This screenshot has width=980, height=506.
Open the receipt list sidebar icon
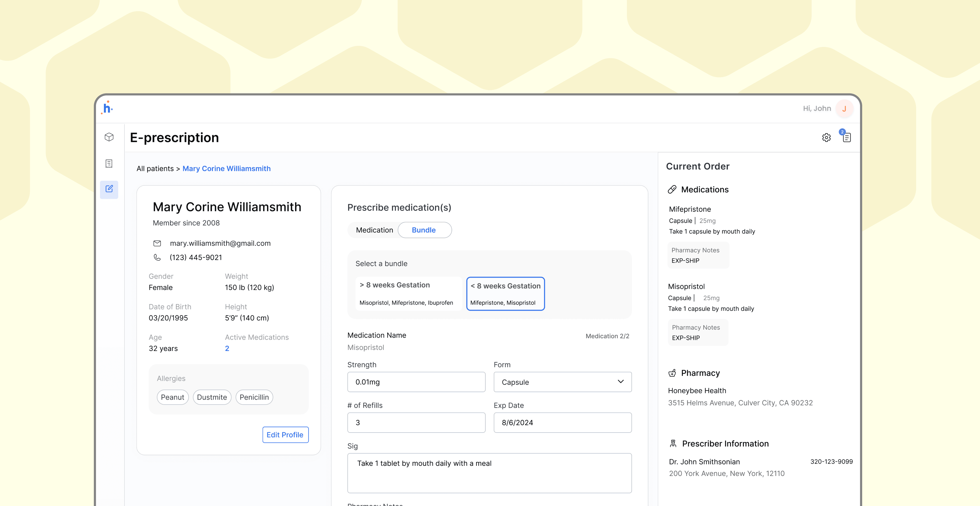109,164
